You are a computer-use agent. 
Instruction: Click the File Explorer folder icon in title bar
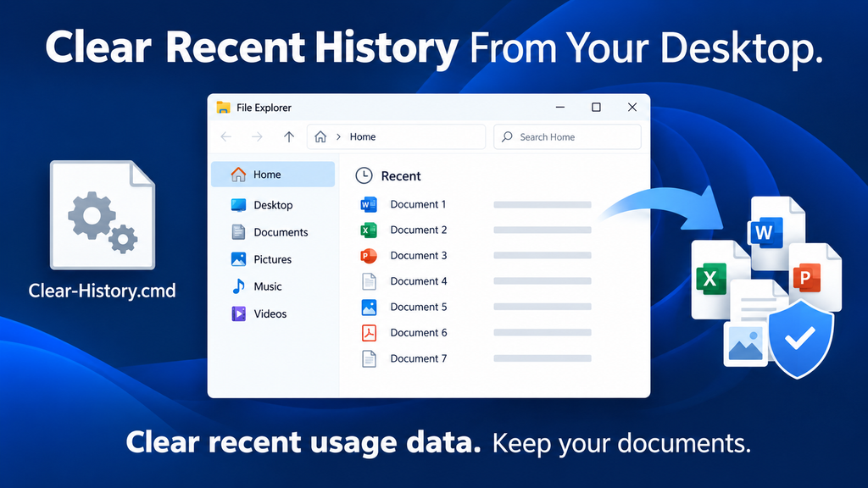tap(223, 108)
